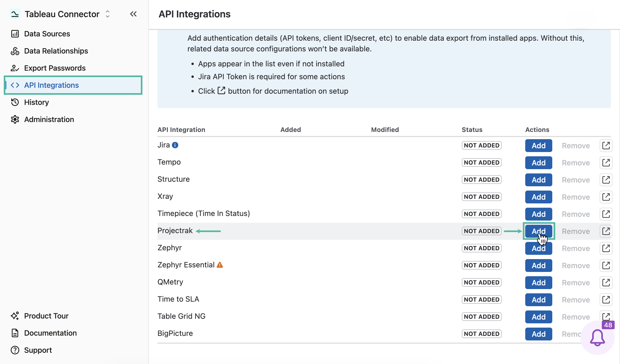Add the Tempo integration
The image size is (620, 364).
tap(539, 163)
